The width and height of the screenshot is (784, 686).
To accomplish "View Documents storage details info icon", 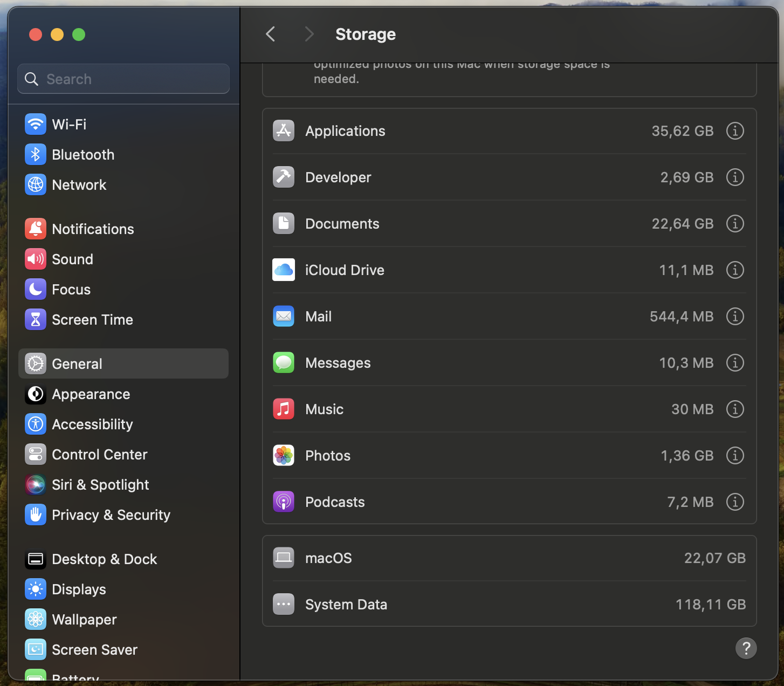I will click(735, 223).
